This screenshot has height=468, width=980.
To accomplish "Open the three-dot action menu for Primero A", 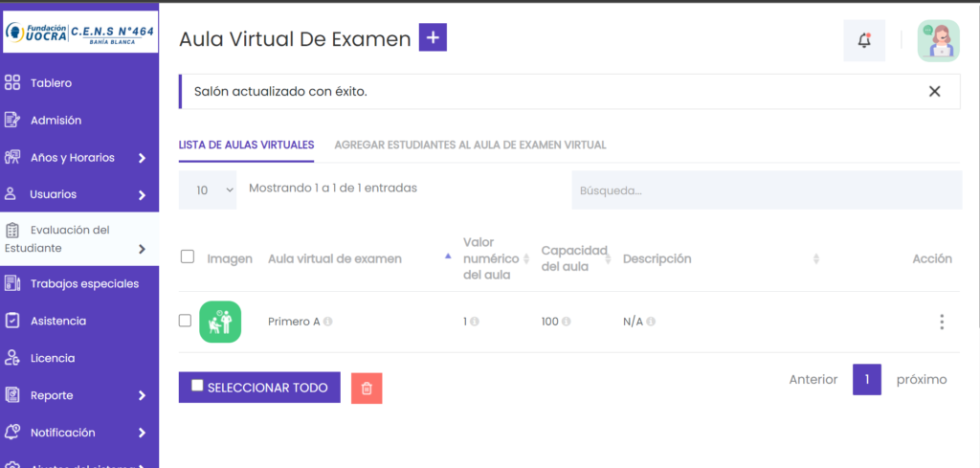I will click(x=942, y=322).
